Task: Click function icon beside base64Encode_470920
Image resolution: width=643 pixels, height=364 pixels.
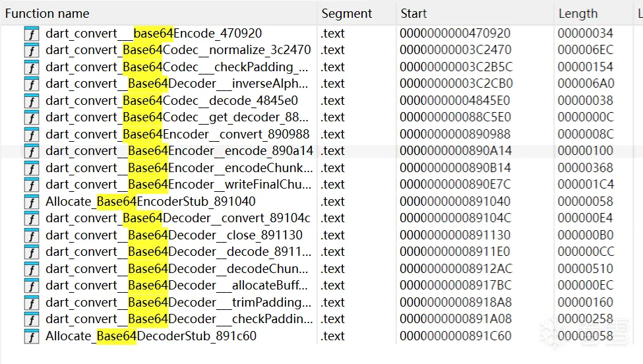Action: click(x=32, y=34)
